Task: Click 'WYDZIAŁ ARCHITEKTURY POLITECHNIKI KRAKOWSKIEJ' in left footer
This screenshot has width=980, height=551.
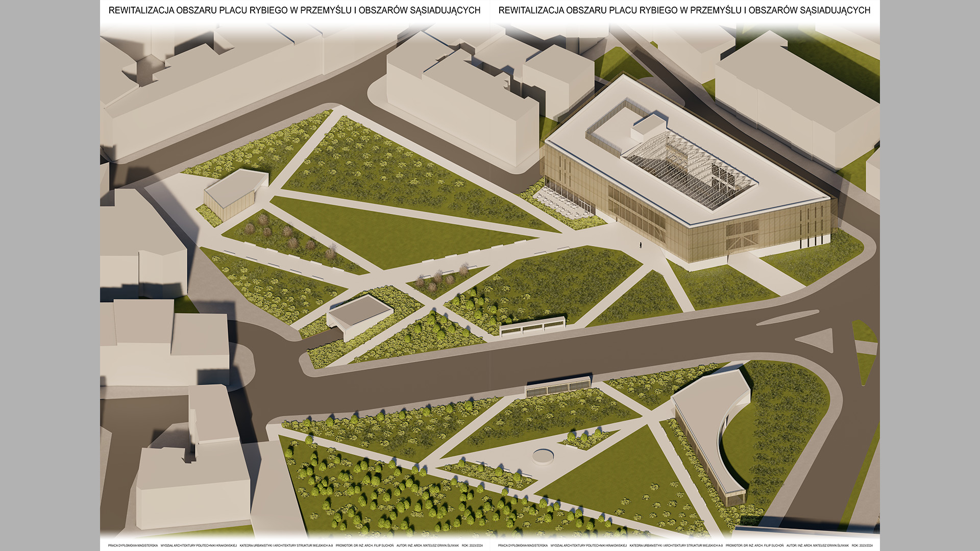Action: click(x=198, y=545)
